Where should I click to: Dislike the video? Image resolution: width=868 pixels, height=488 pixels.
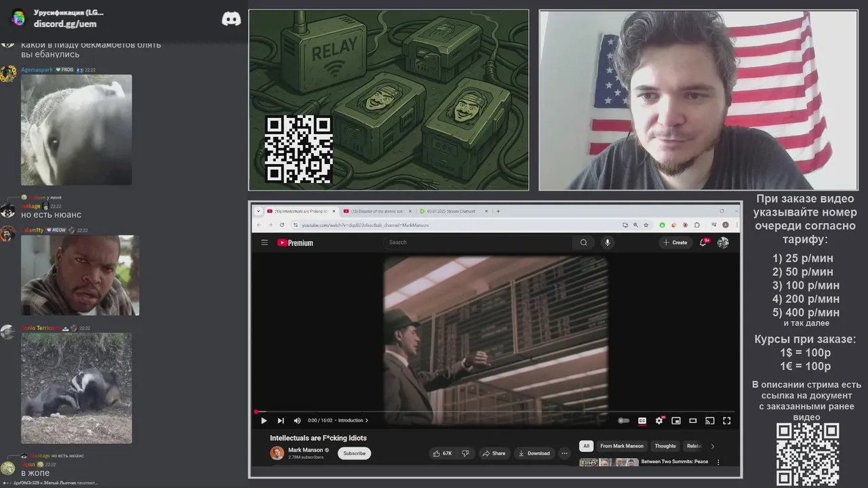tap(466, 453)
